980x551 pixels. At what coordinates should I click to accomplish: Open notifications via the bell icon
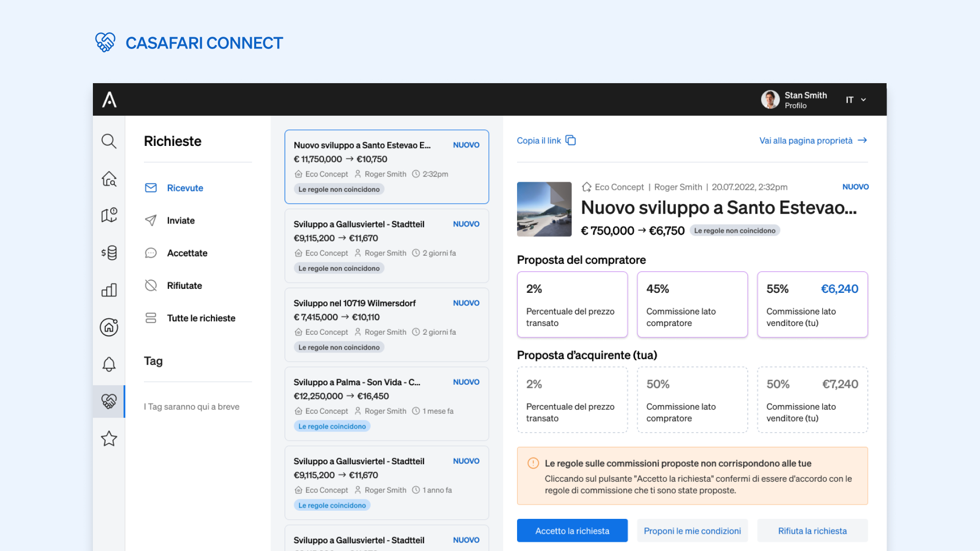pyautogui.click(x=109, y=364)
